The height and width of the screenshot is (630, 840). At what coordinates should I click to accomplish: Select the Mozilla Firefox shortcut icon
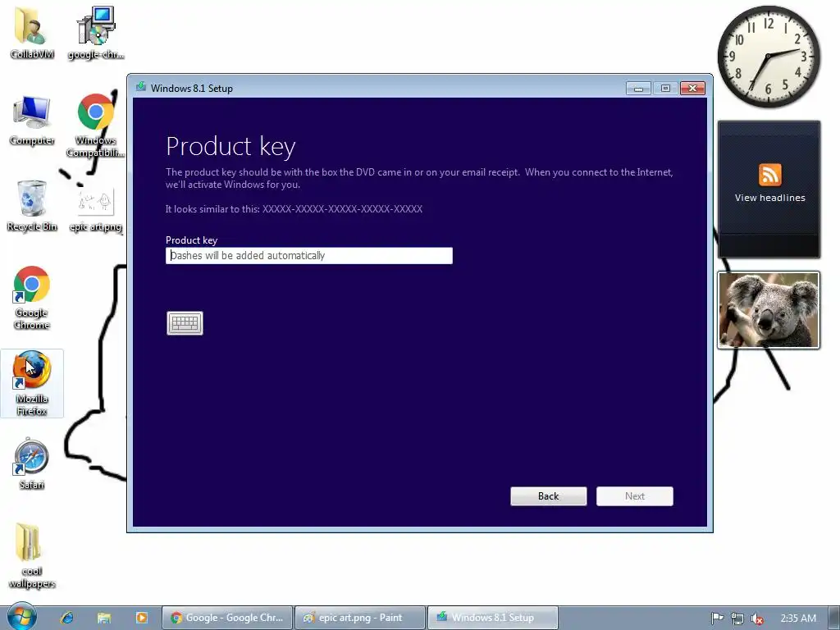[x=32, y=384]
